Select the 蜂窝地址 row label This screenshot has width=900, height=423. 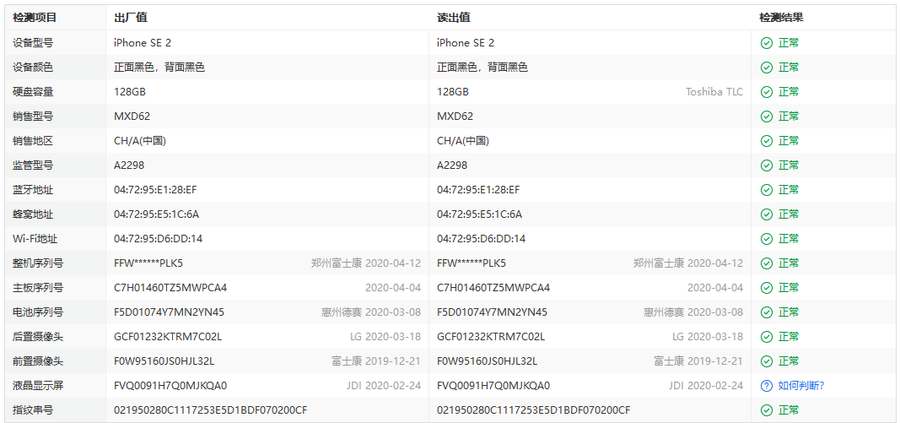click(33, 214)
